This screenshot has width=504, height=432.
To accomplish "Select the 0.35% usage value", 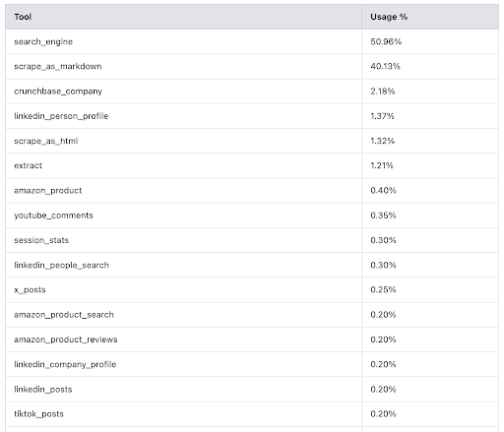I will coord(383,216).
